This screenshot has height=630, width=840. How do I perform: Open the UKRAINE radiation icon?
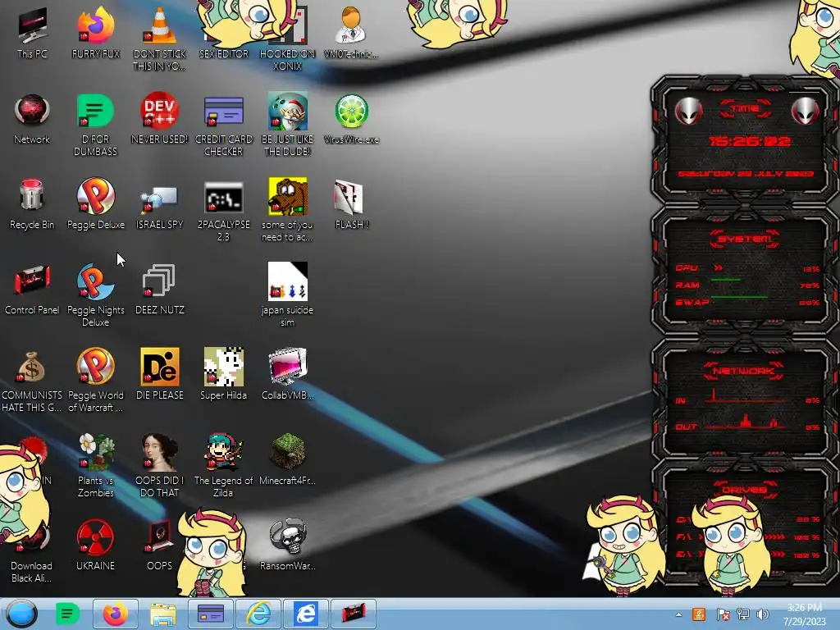click(95, 546)
